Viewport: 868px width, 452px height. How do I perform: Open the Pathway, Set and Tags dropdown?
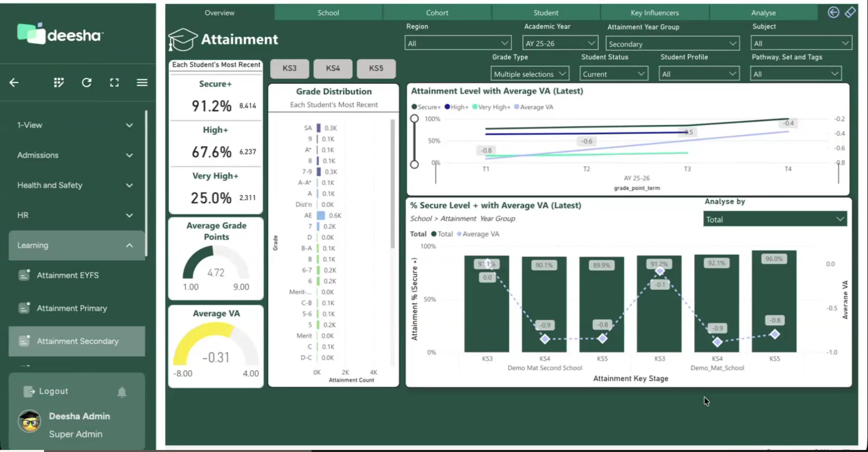[x=796, y=74]
